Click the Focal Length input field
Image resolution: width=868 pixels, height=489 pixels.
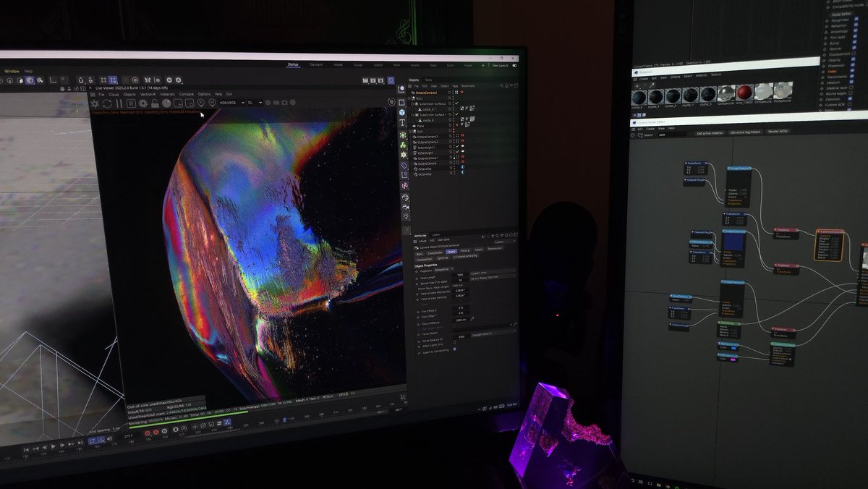click(x=460, y=275)
